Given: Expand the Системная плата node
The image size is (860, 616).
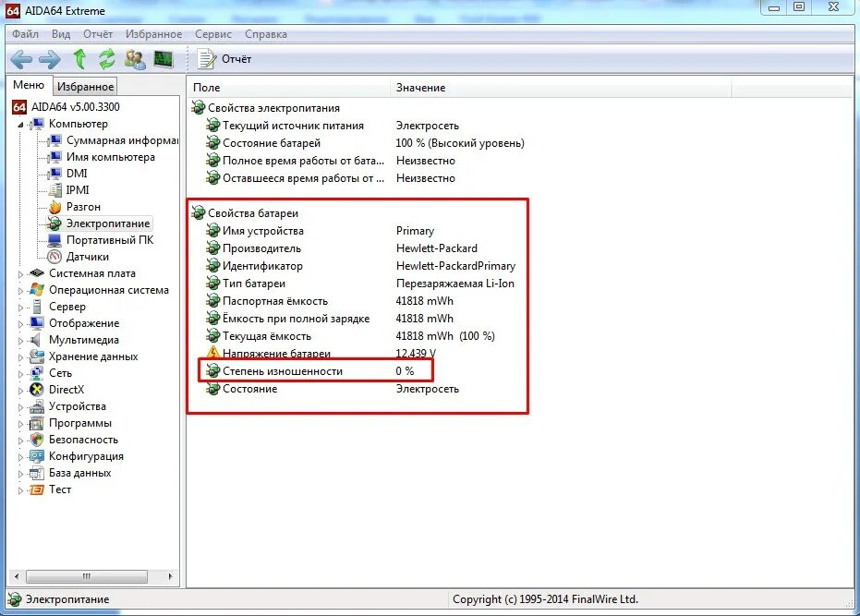Looking at the screenshot, I should (x=21, y=273).
